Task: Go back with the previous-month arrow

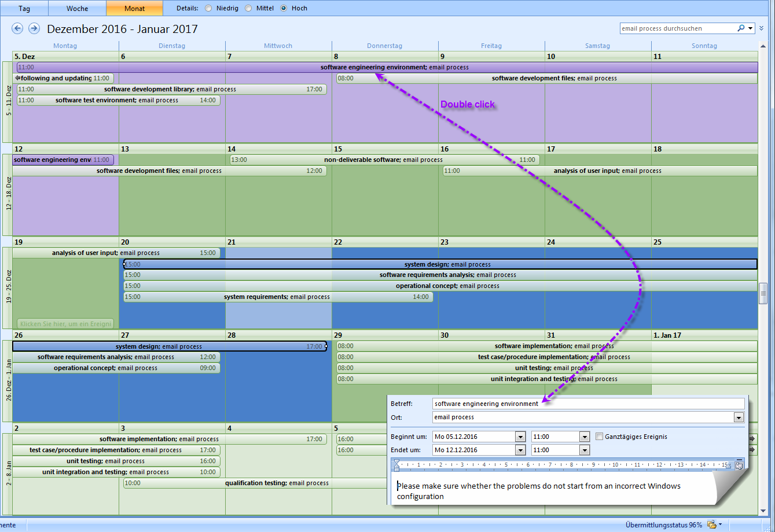Action: pos(17,28)
